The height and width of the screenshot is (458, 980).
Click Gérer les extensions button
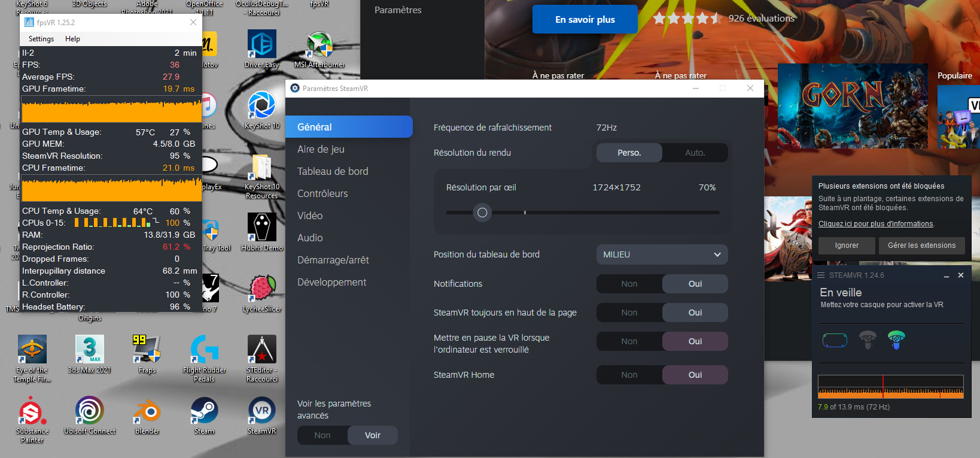coord(921,245)
